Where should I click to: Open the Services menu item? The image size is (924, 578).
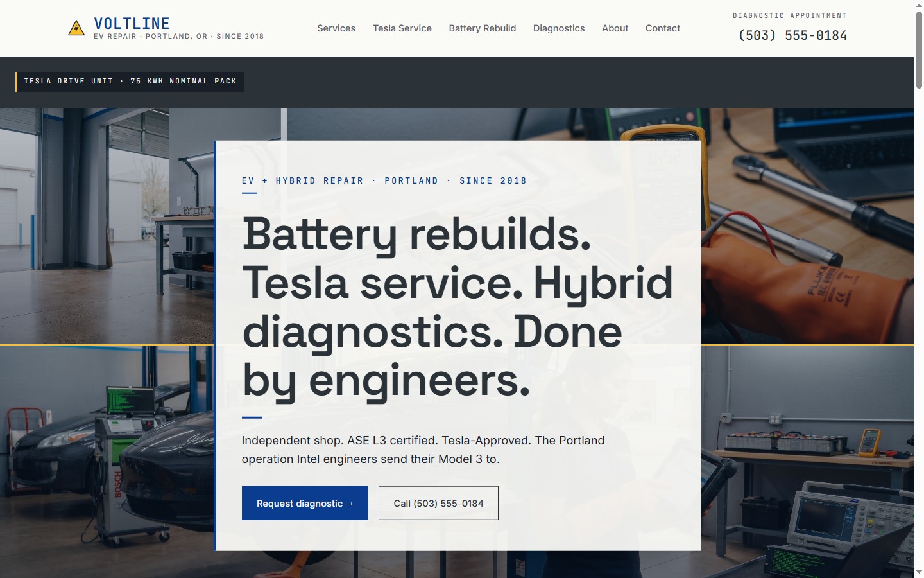336,28
